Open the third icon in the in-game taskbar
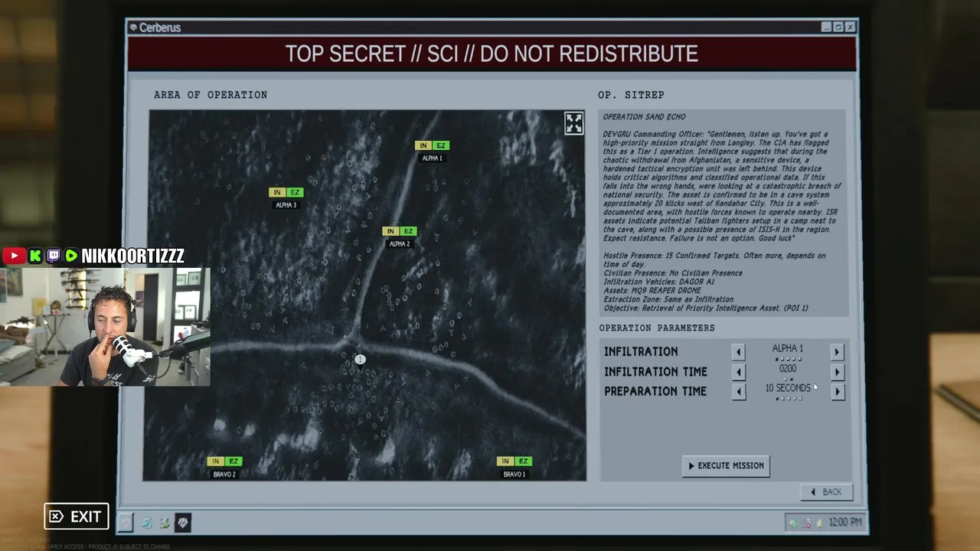 coord(164,523)
